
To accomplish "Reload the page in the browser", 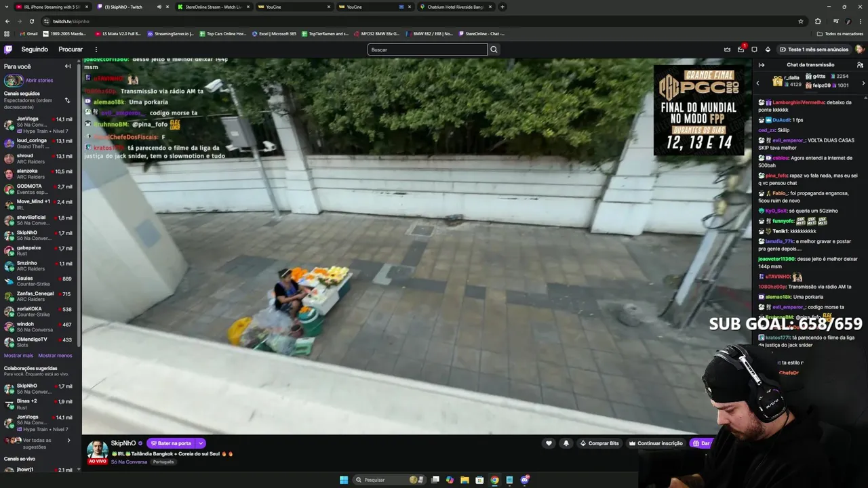I will coord(31,21).
